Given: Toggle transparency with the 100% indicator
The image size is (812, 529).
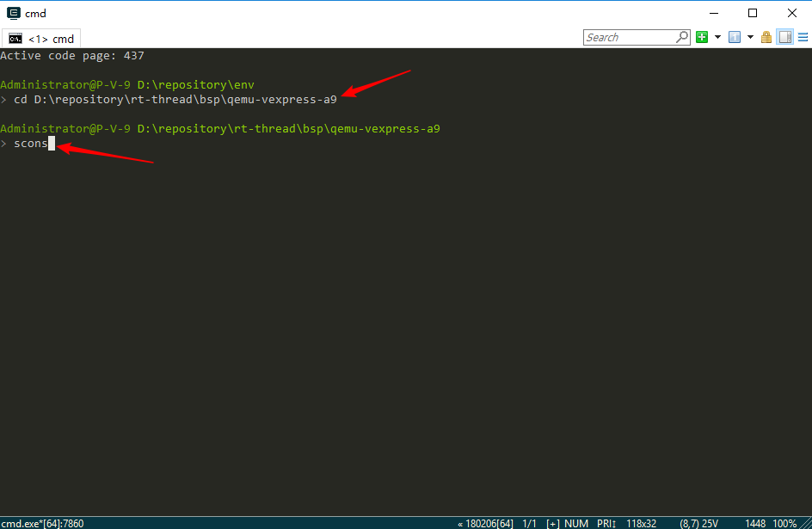Looking at the screenshot, I should click(x=786, y=523).
